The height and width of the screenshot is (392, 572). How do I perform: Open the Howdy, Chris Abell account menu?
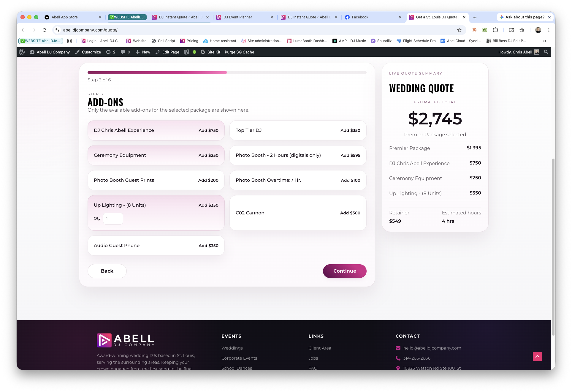point(519,52)
